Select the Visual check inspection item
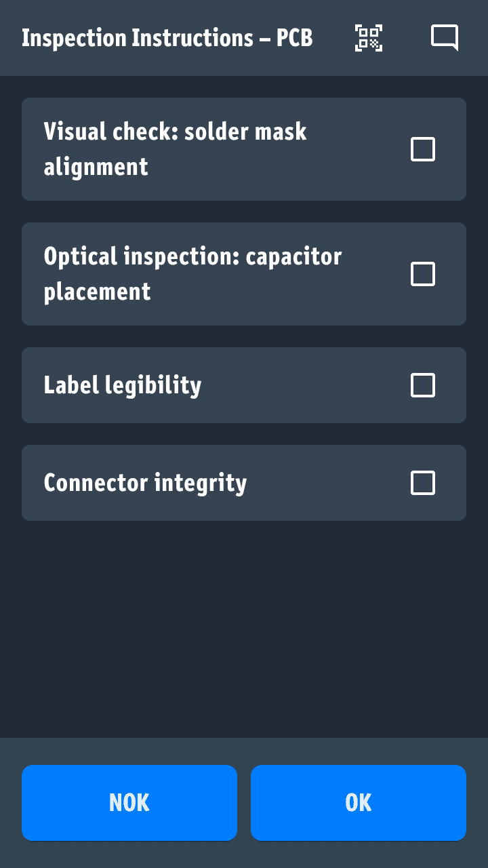 pos(203,149)
